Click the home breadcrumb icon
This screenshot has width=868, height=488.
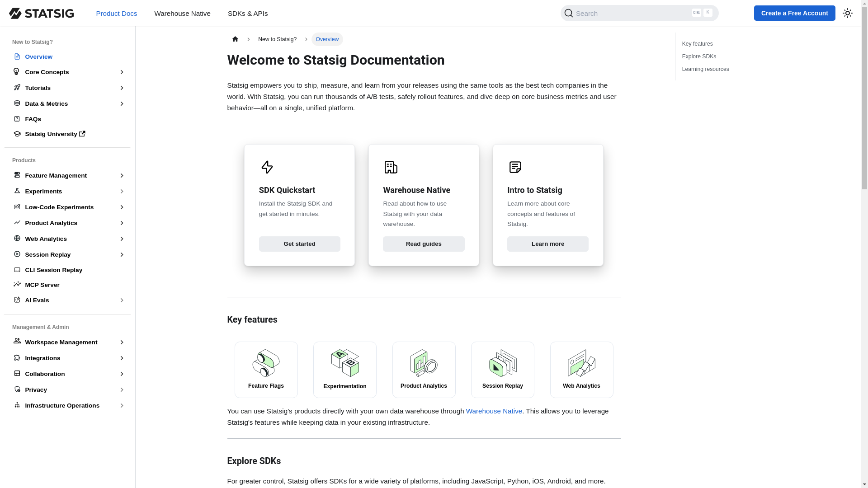click(235, 39)
